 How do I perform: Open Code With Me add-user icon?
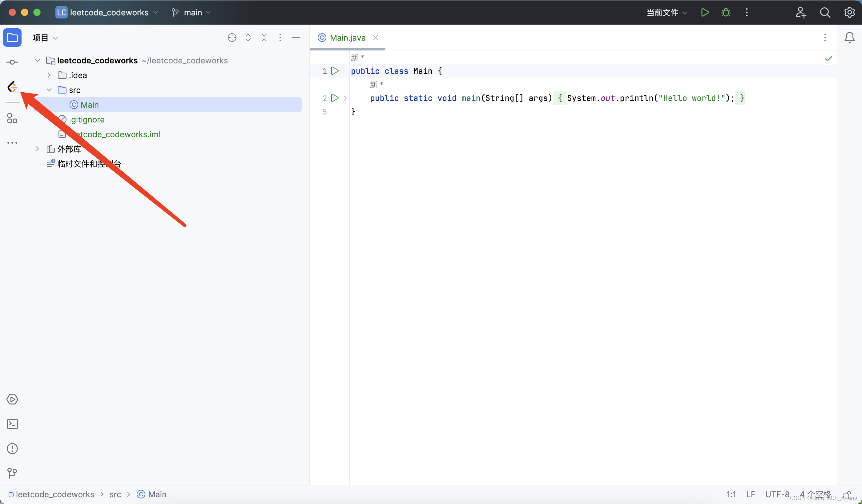tap(800, 13)
